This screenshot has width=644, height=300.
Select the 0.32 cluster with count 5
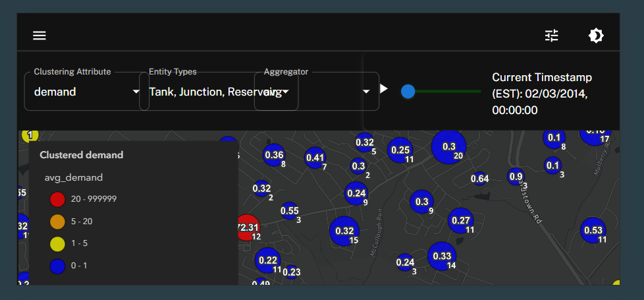click(364, 142)
